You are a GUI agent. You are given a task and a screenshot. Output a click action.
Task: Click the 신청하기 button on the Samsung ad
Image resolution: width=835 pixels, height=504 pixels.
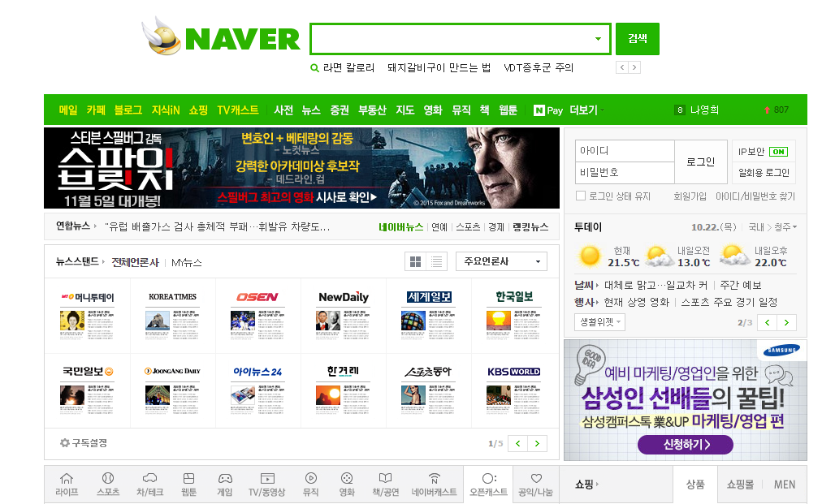pyautogui.click(x=685, y=446)
